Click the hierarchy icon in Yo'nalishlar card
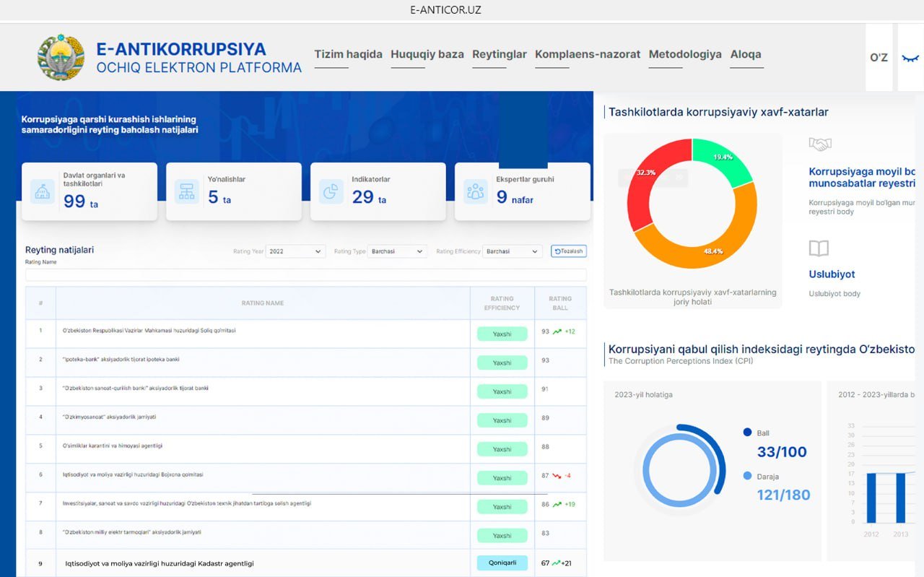 pyautogui.click(x=187, y=191)
